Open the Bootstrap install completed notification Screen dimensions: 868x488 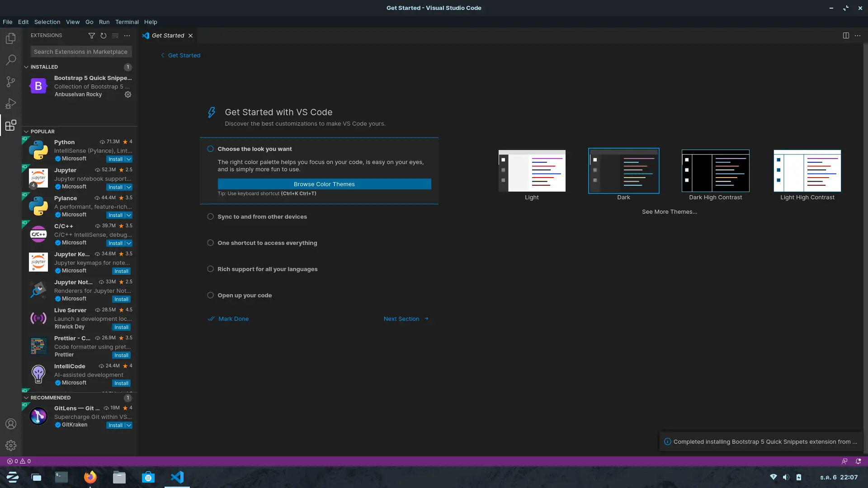pos(761,441)
